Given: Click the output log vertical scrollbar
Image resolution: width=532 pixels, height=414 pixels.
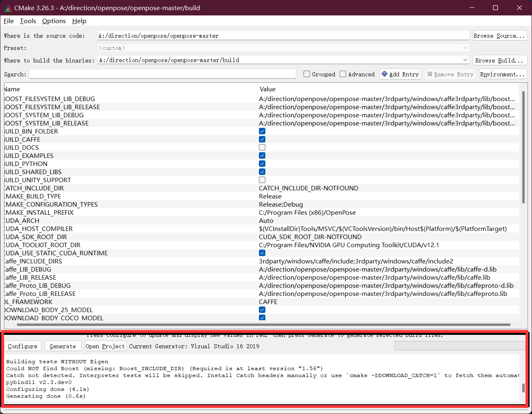Looking at the screenshot, I should pyautogui.click(x=523, y=388).
